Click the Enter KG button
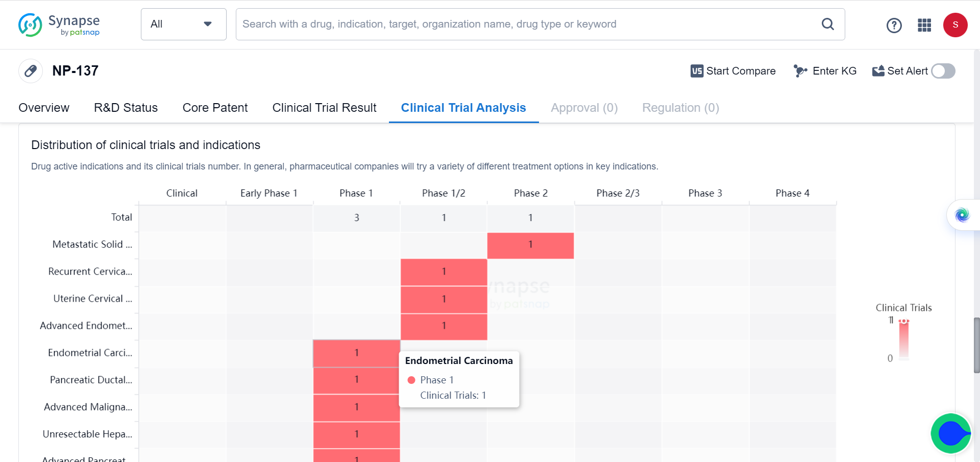 click(825, 71)
